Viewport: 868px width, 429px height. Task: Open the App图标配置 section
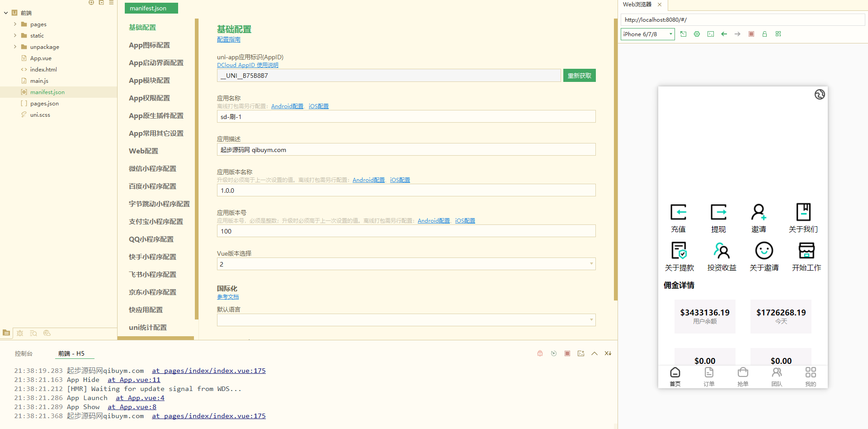tap(150, 45)
